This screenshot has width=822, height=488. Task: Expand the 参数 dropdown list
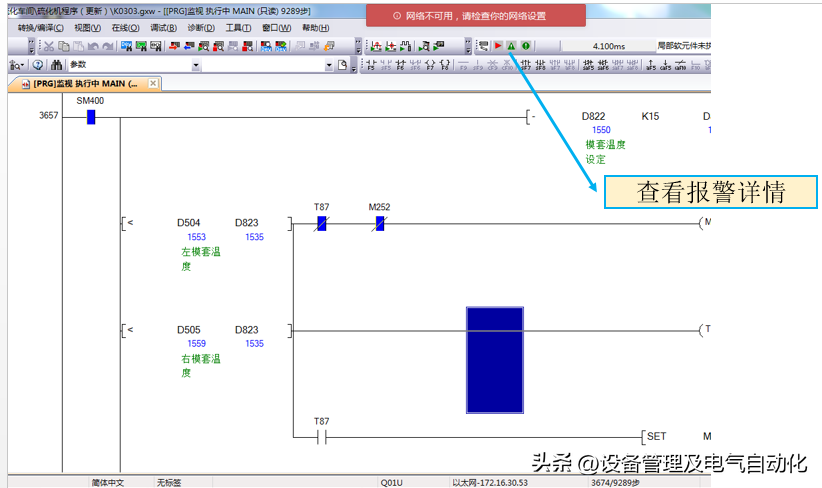pos(195,65)
